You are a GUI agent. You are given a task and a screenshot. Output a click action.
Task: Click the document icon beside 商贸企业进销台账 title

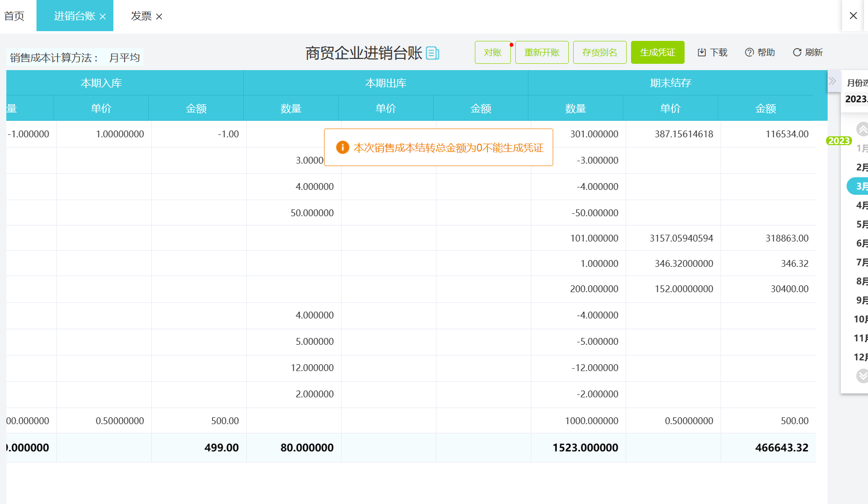pyautogui.click(x=432, y=53)
